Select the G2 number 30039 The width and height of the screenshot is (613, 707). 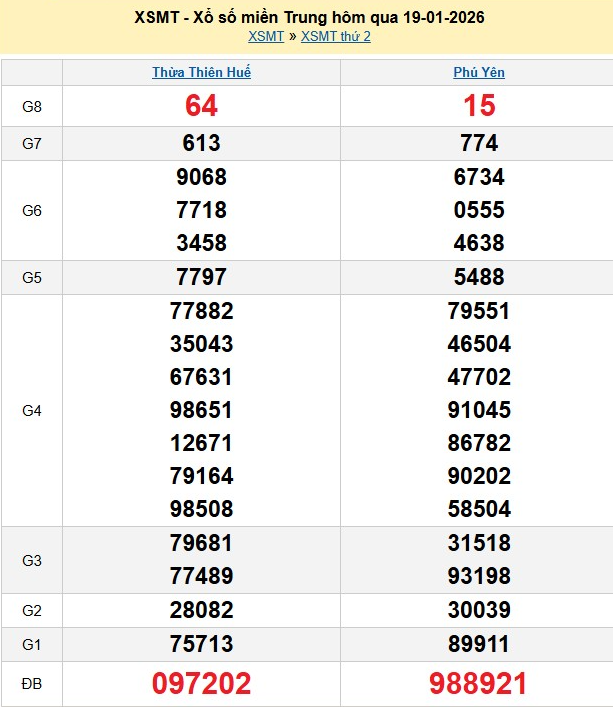[x=479, y=610]
